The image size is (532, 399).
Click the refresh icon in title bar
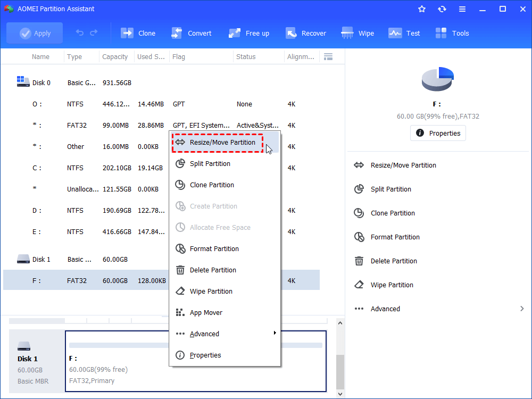[x=442, y=9]
